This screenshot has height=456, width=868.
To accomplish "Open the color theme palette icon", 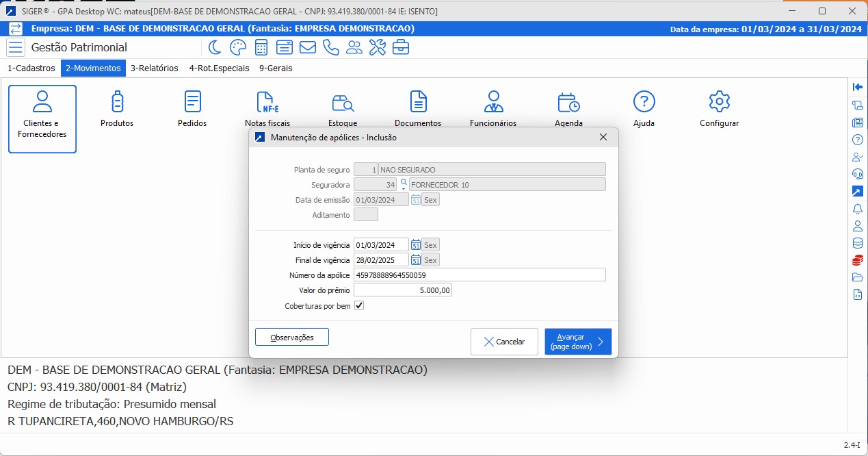I will (x=237, y=47).
